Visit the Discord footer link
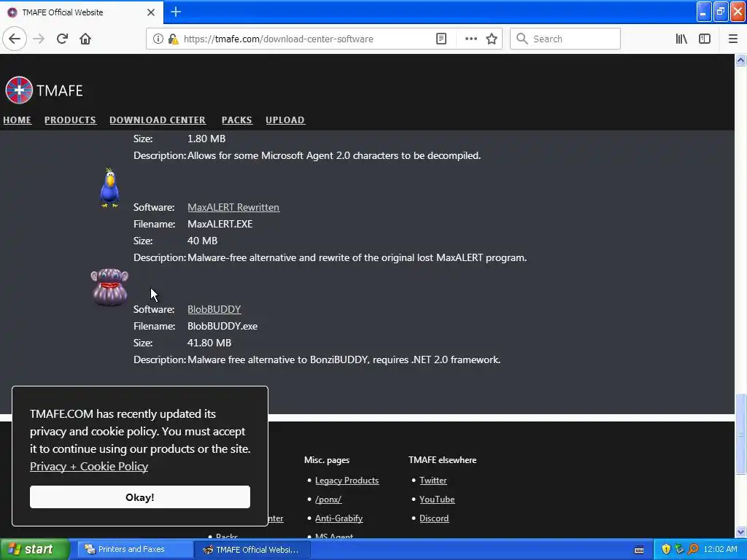The height and width of the screenshot is (560, 747). [x=434, y=518]
